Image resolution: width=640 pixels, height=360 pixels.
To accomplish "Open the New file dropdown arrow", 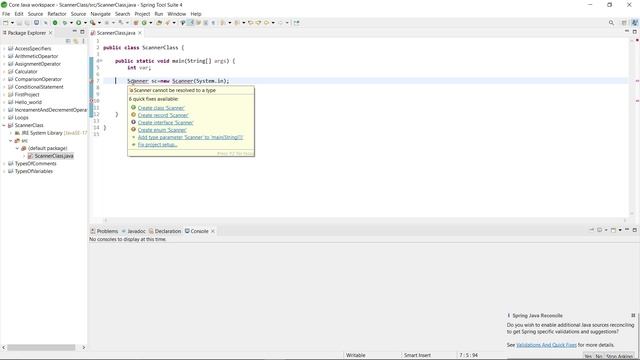I will 12,23.
